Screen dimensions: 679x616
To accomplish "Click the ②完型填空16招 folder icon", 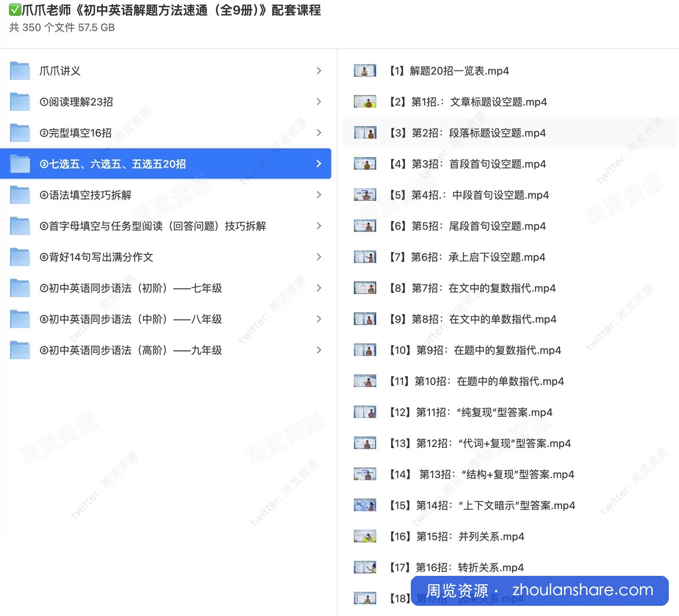I will (x=20, y=133).
